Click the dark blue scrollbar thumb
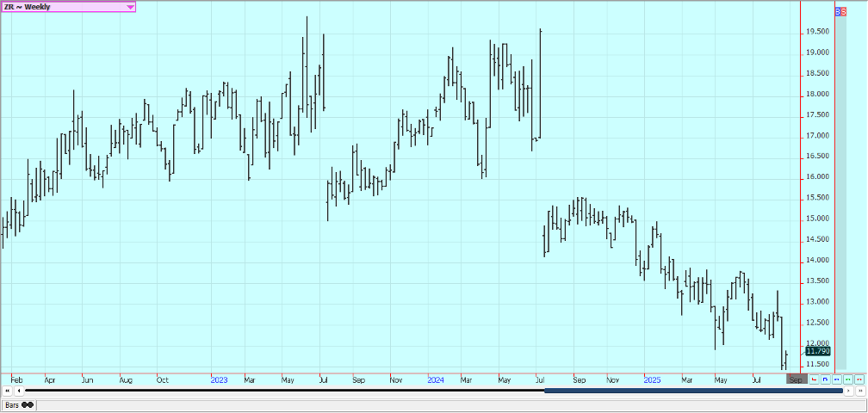868x413 pixels. click(x=693, y=391)
